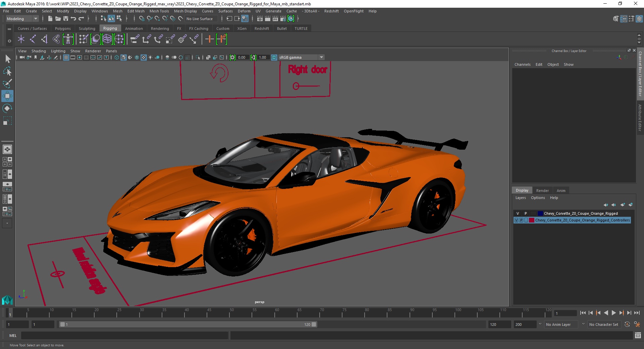This screenshot has height=349, width=644.
Task: Toggle textured display in viewport
Action: (x=144, y=57)
